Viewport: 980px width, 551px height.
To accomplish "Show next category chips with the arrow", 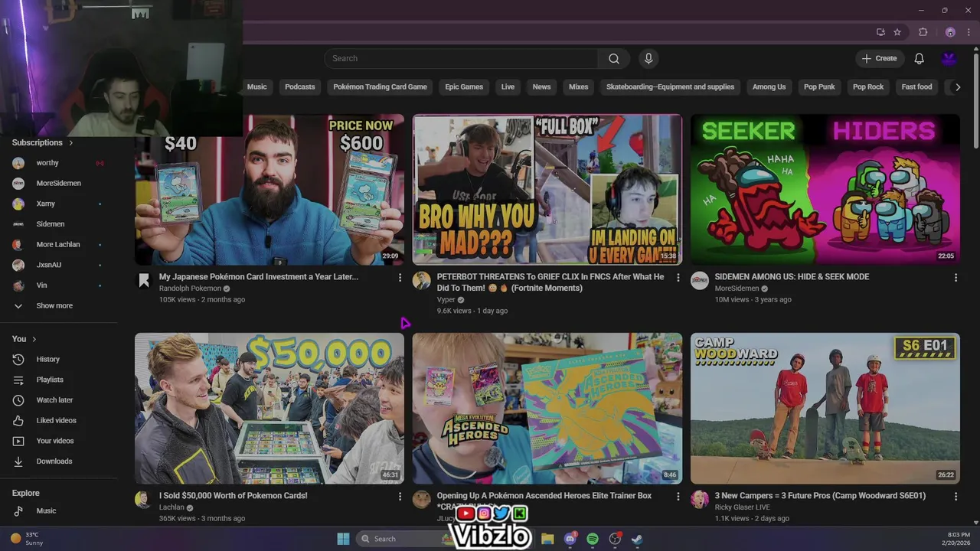I will point(957,87).
